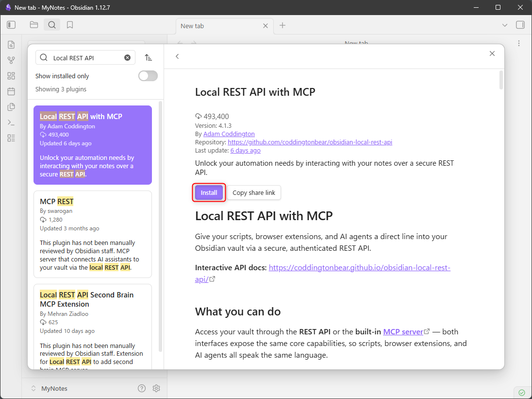
Task: Open today's daily note calendar icon
Action: pyautogui.click(x=11, y=91)
